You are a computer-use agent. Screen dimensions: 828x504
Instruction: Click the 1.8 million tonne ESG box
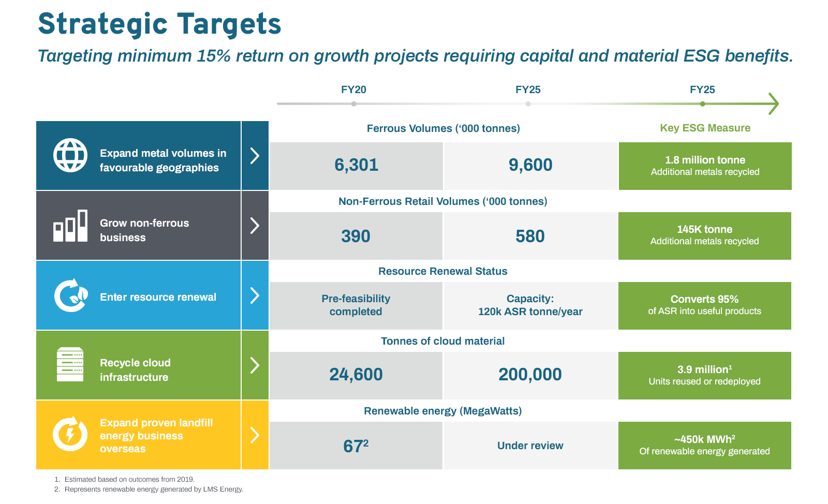tap(705, 166)
